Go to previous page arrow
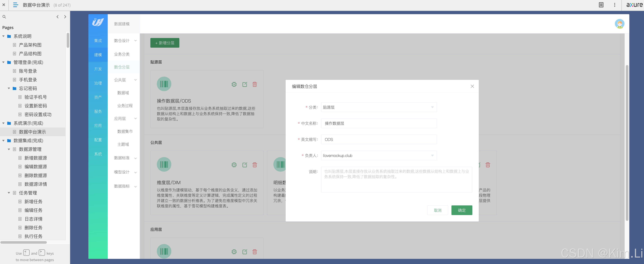 tap(57, 17)
